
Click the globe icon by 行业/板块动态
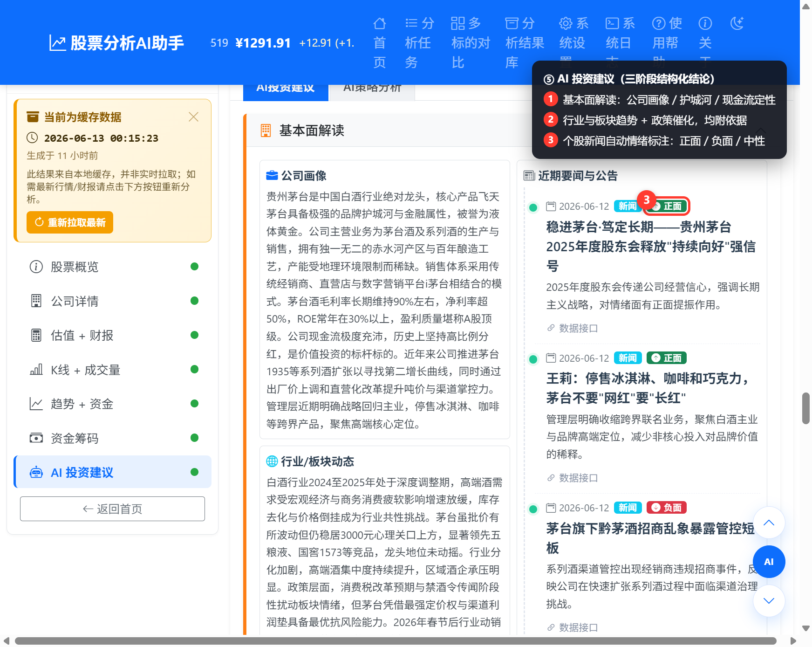[x=272, y=461]
